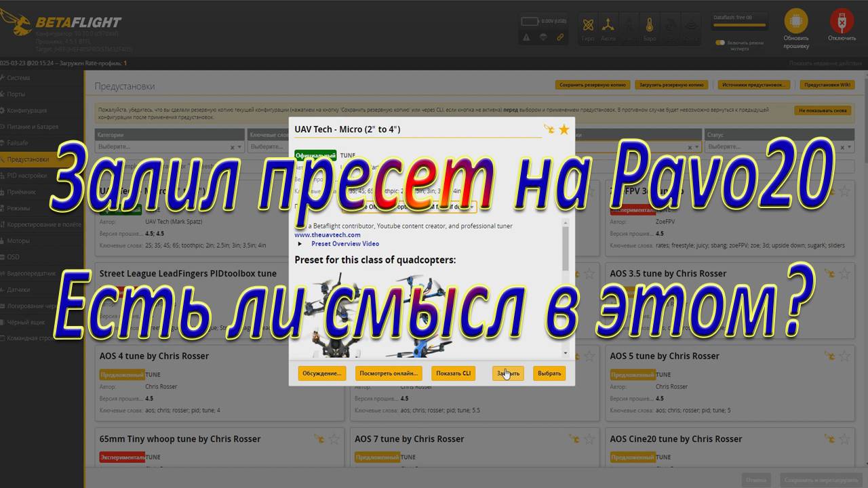This screenshot has height=488, width=868.
Task: Open the PID настройки tab
Action: [41, 176]
